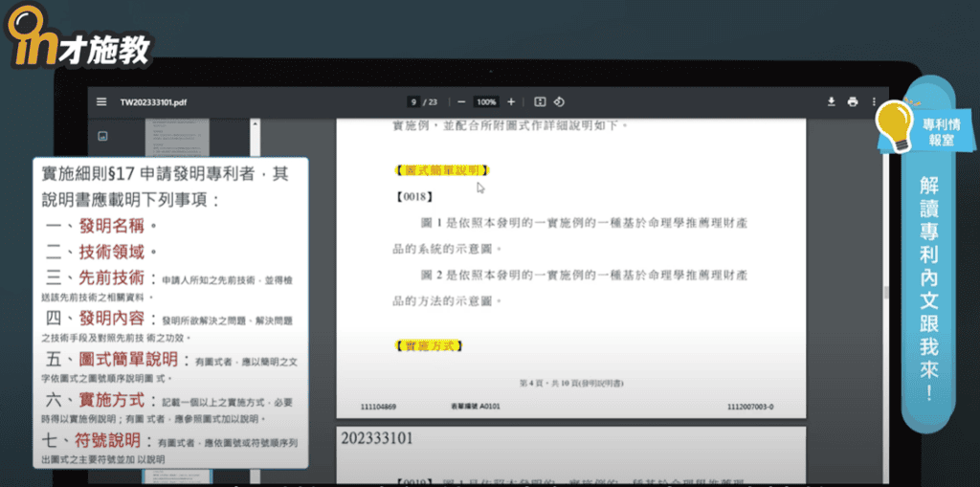Click the page number input field

click(x=413, y=101)
